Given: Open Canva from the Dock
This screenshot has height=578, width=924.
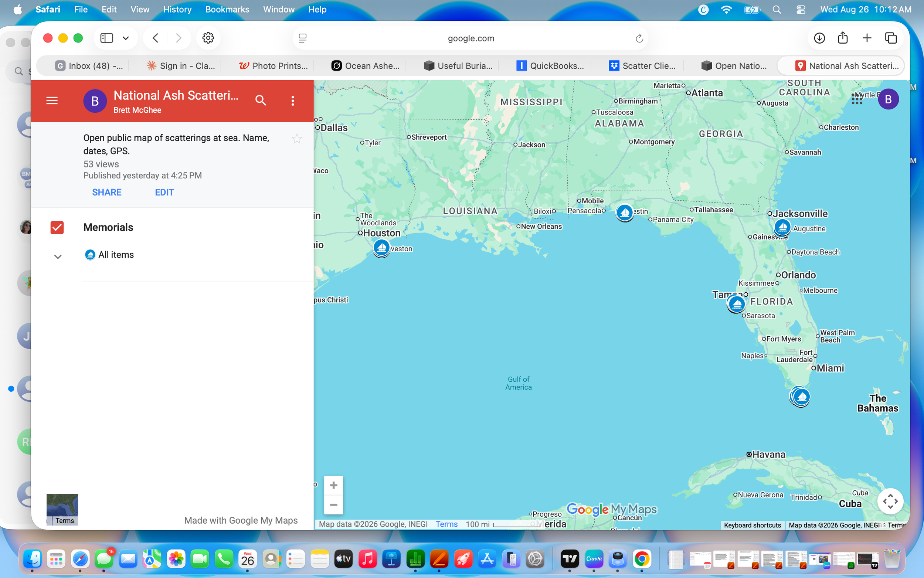Looking at the screenshot, I should (594, 559).
